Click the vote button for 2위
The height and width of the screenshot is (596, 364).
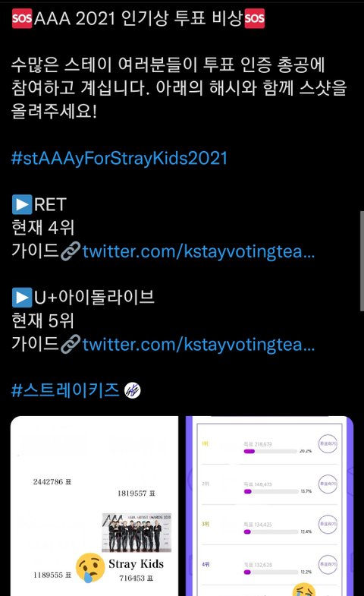click(x=328, y=484)
